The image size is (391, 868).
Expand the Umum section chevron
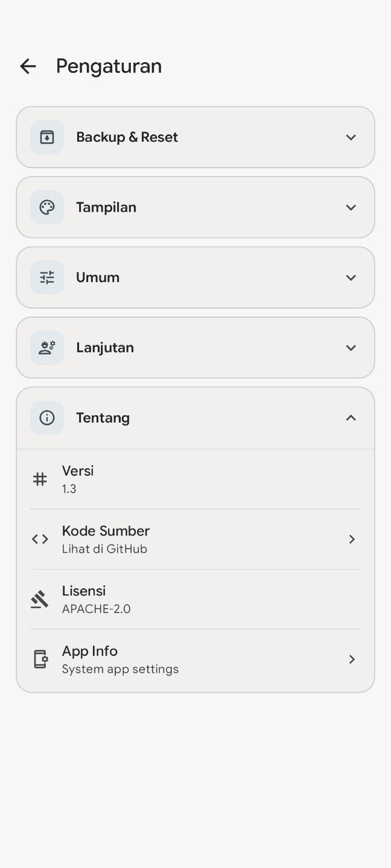pyautogui.click(x=351, y=277)
